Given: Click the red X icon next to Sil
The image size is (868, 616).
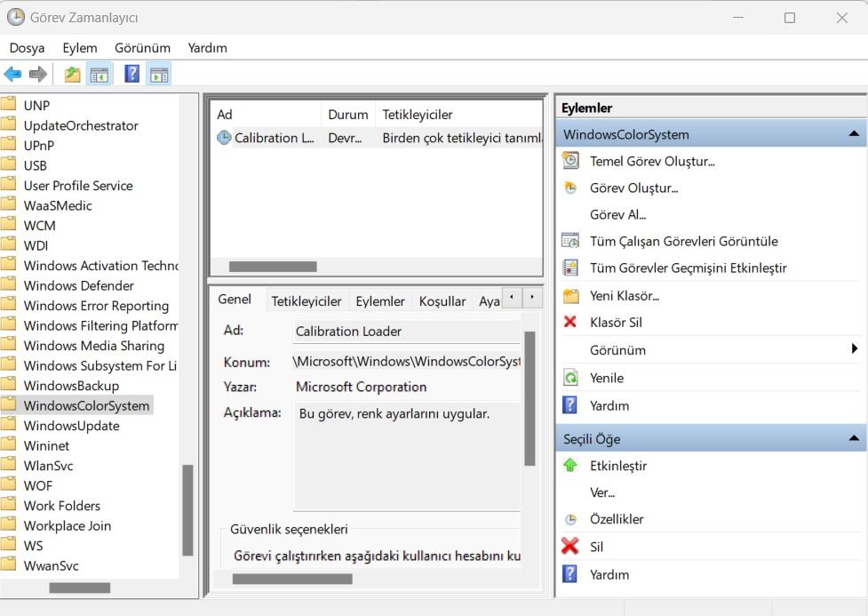Looking at the screenshot, I should (569, 546).
